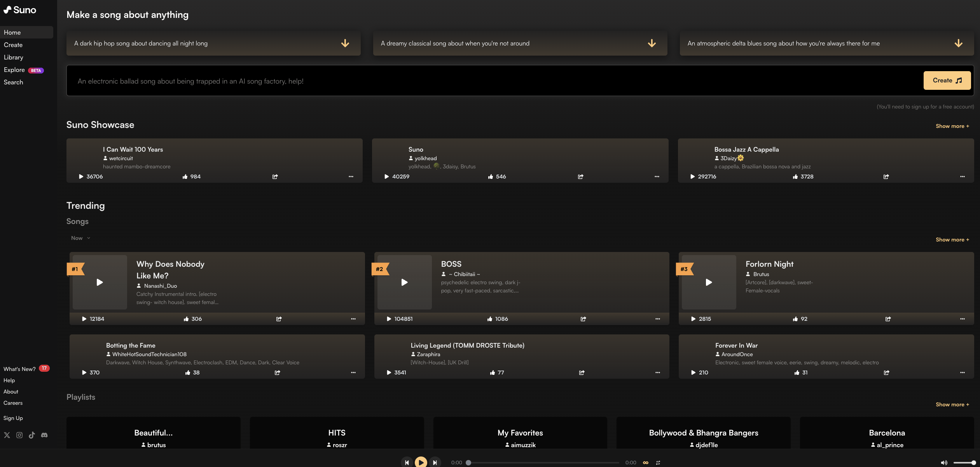Click the Suno logo in the sidebar
Viewport: 980px width, 467px height.
pos(20,10)
